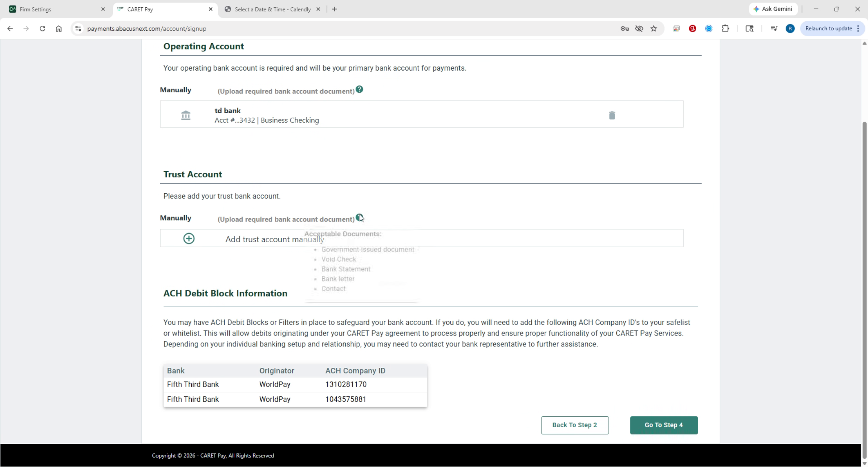
Task: Proceed with Go To Step 4
Action: [x=664, y=425]
